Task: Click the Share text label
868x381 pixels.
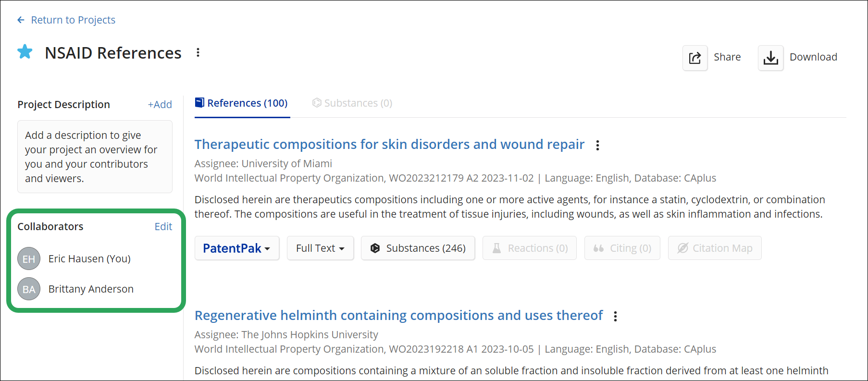Action: point(727,57)
